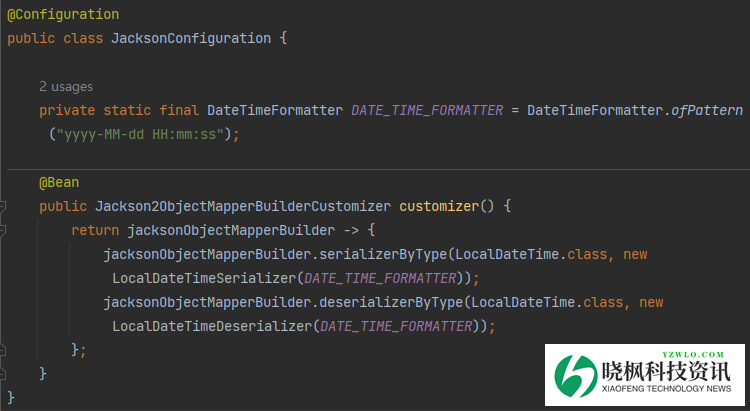Click the LocalDateTimeSerializer constructor
750x411 pixels.
[204, 278]
